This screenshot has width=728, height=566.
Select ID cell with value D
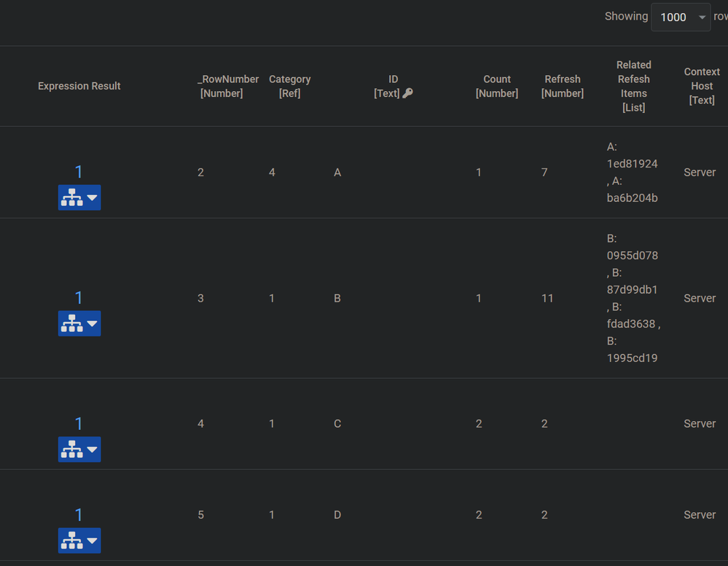pos(337,515)
